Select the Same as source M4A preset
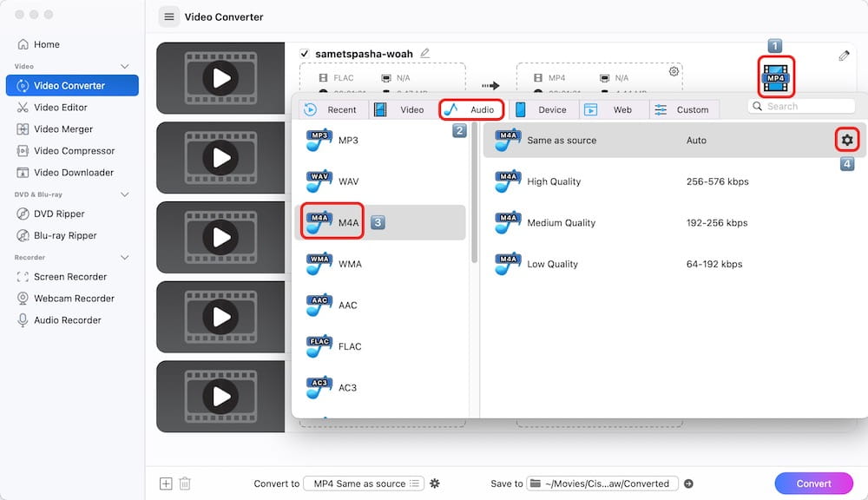Viewport: 868px width, 500px height. (x=674, y=140)
